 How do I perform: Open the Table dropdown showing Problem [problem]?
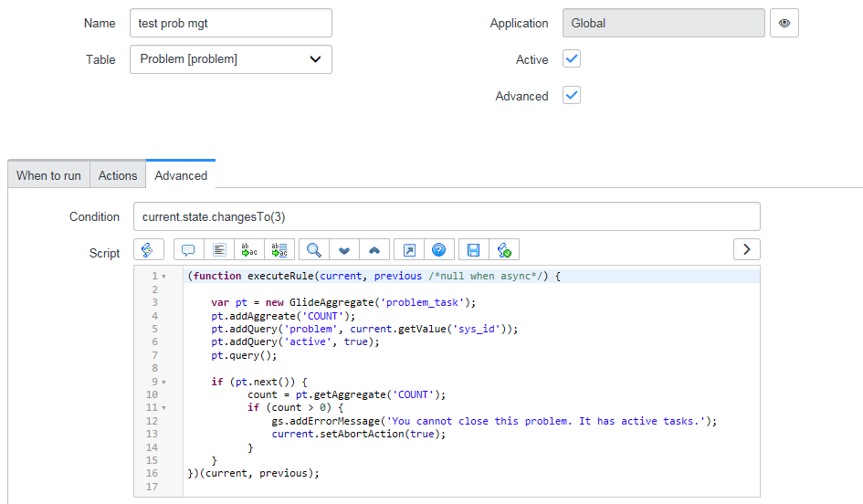tap(231, 59)
